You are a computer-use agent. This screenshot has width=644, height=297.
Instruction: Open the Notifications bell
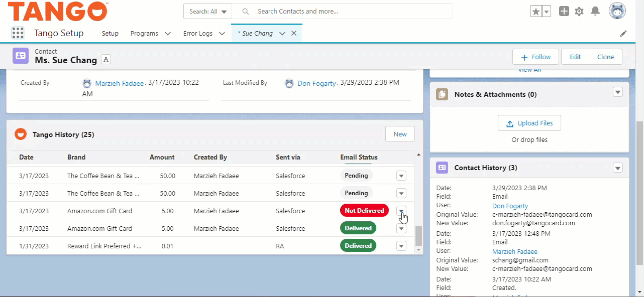point(595,12)
